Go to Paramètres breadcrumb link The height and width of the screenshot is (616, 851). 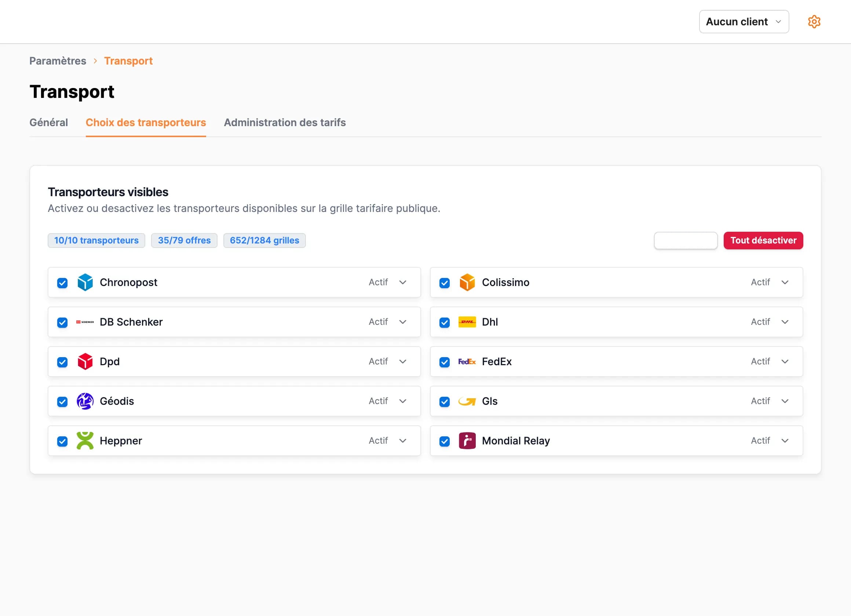[58, 61]
